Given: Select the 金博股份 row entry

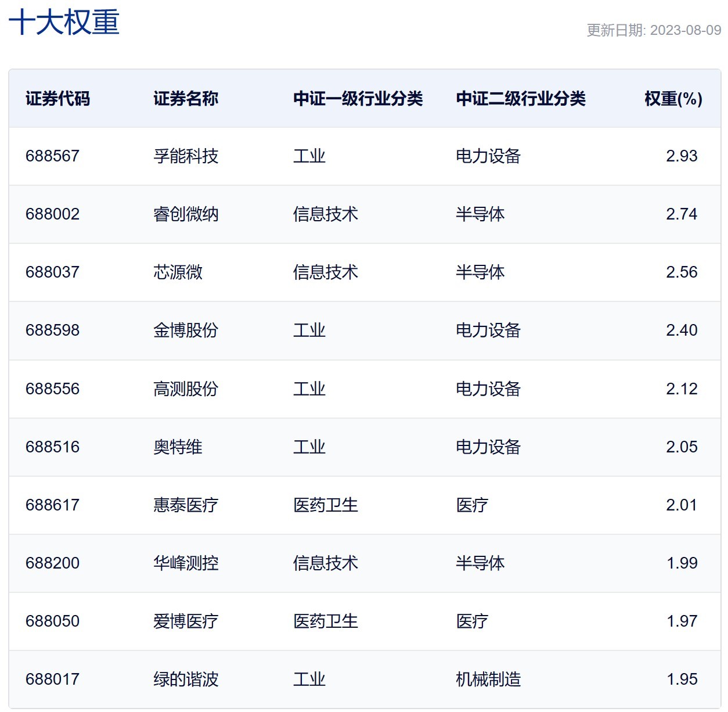Looking at the screenshot, I should [x=185, y=330].
